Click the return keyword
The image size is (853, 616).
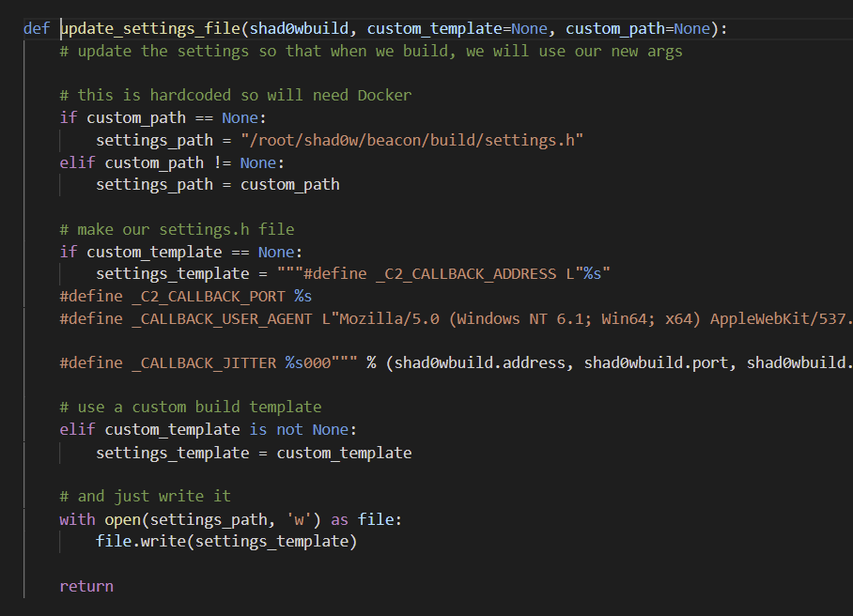(x=86, y=586)
